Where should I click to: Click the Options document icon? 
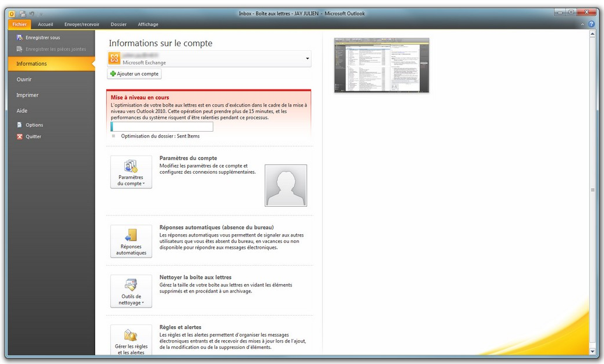point(20,125)
